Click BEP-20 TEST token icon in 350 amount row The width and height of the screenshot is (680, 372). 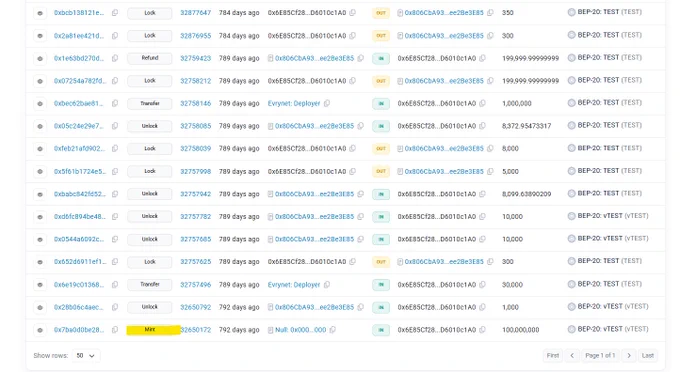point(572,13)
